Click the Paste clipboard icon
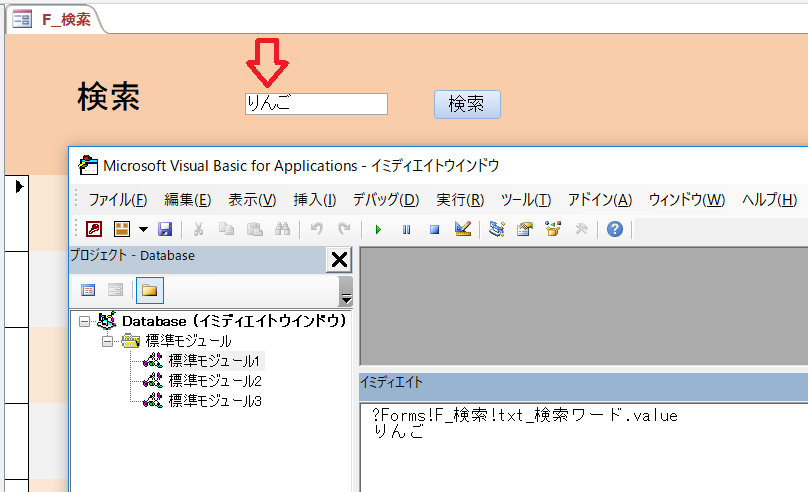Viewport: 808px width, 492px height. pos(255,229)
